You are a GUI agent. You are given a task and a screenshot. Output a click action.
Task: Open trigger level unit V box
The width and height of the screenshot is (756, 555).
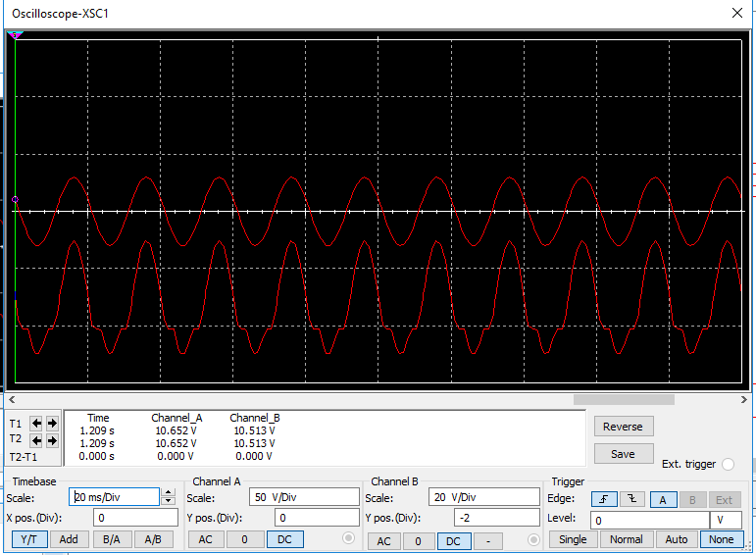click(726, 520)
